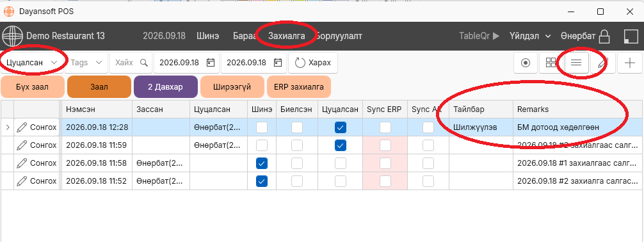This screenshot has width=644, height=242.
Task: Uncheck Шинэ checkbox in the 11:58 row
Action: [262, 163]
